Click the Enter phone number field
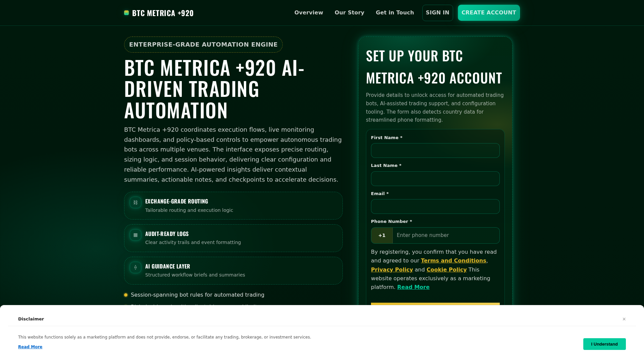This screenshot has height=362, width=644. pos(446,235)
